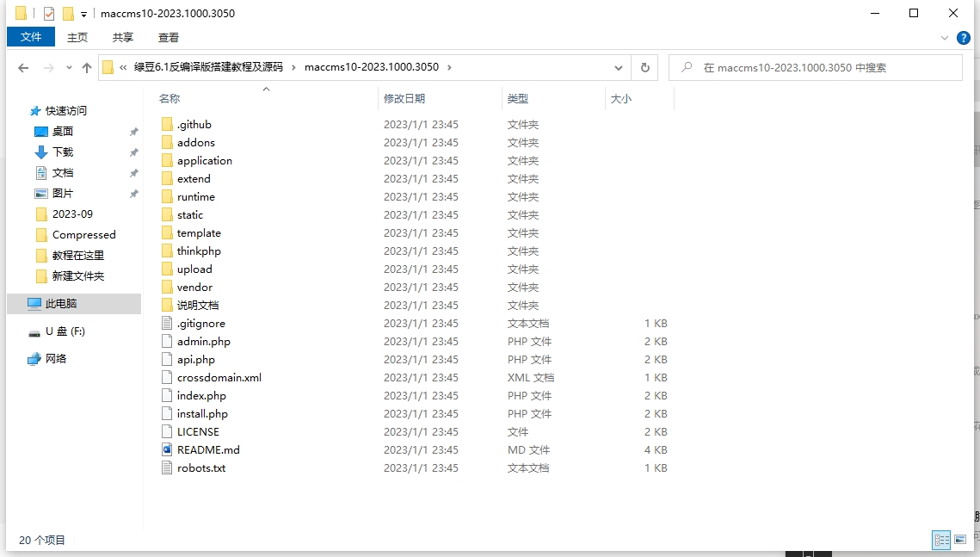Open the 2023-09 folder in sidebar
The height and width of the screenshot is (557, 980).
click(72, 214)
